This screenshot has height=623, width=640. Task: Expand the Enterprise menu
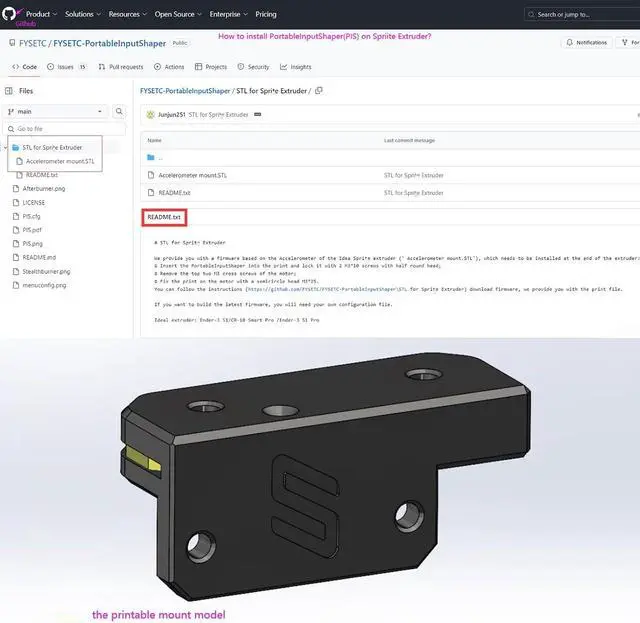(228, 14)
